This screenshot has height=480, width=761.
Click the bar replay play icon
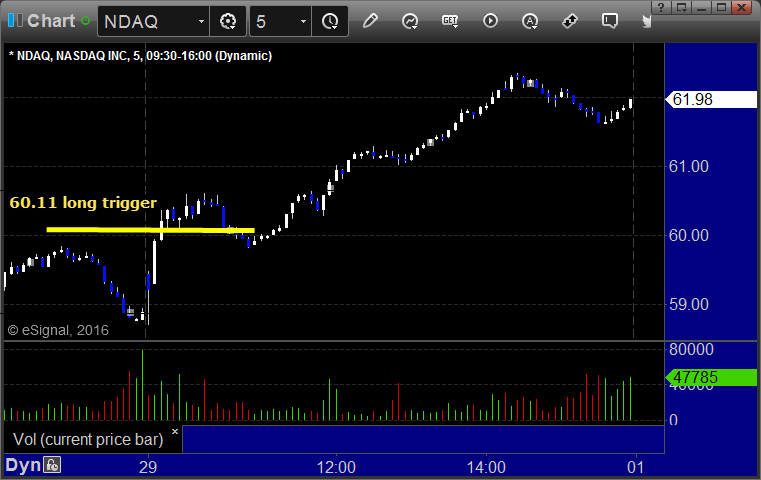(490, 21)
